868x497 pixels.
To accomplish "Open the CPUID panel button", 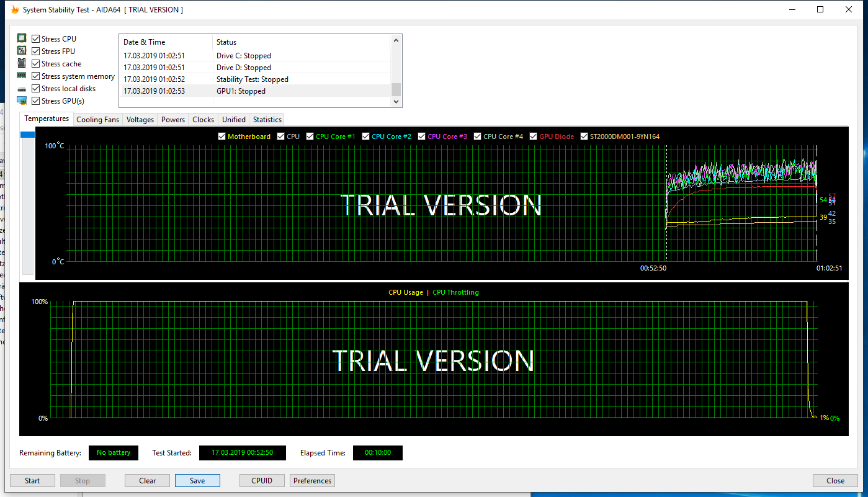I will [262, 480].
